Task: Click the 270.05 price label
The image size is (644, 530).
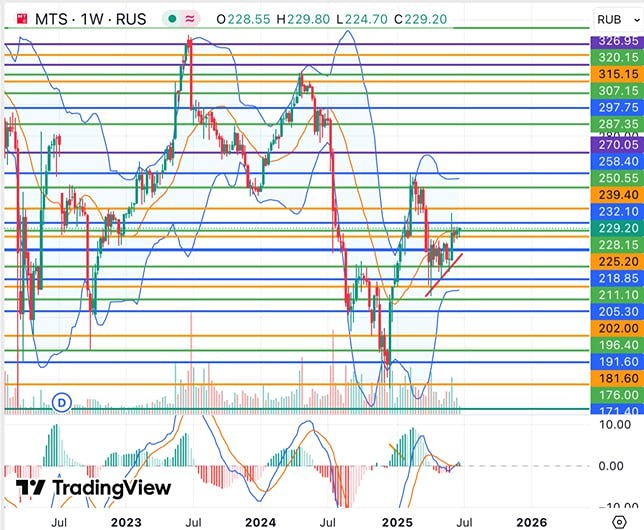Action: [x=617, y=145]
